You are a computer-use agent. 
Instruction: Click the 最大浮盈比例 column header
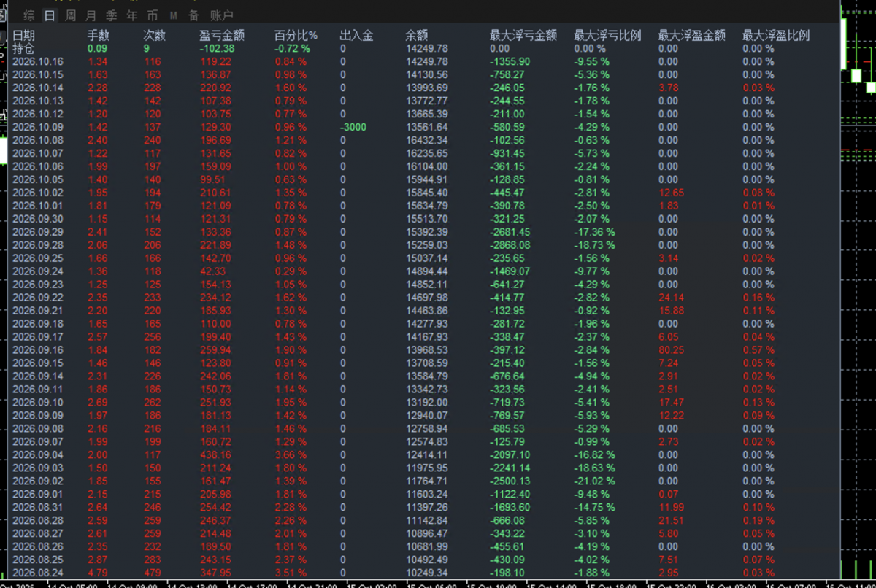[x=777, y=35]
